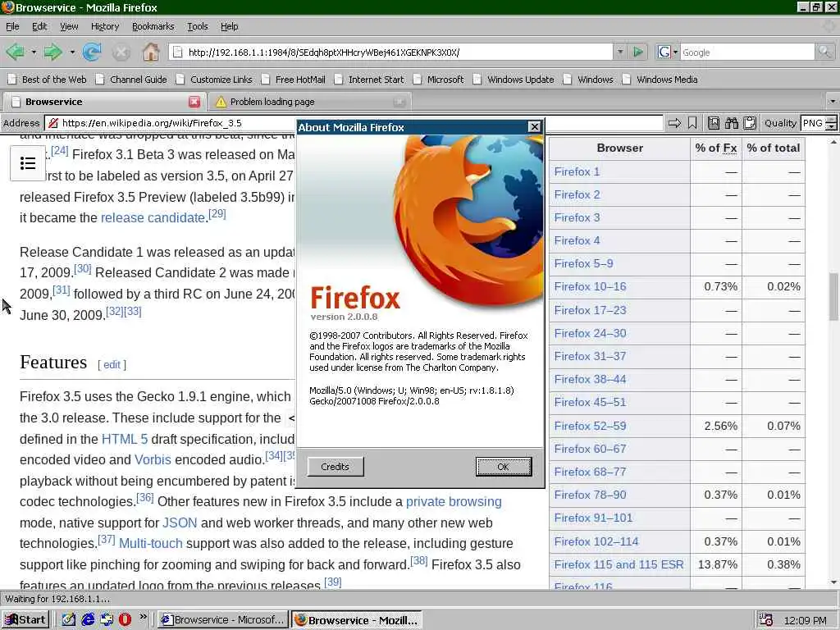This screenshot has height=630, width=840.
Task: Open the Bookmarks menu
Action: coord(153,26)
